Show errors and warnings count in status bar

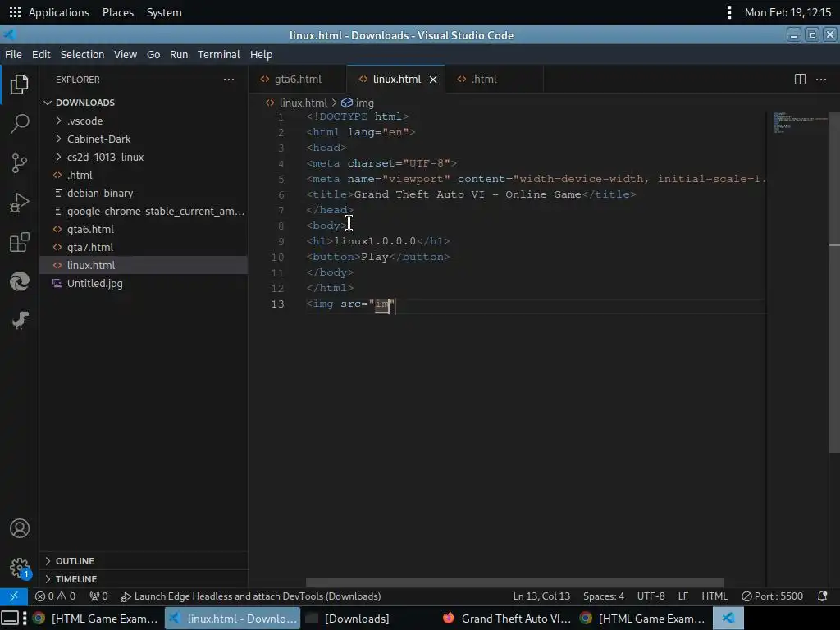[x=55, y=596]
